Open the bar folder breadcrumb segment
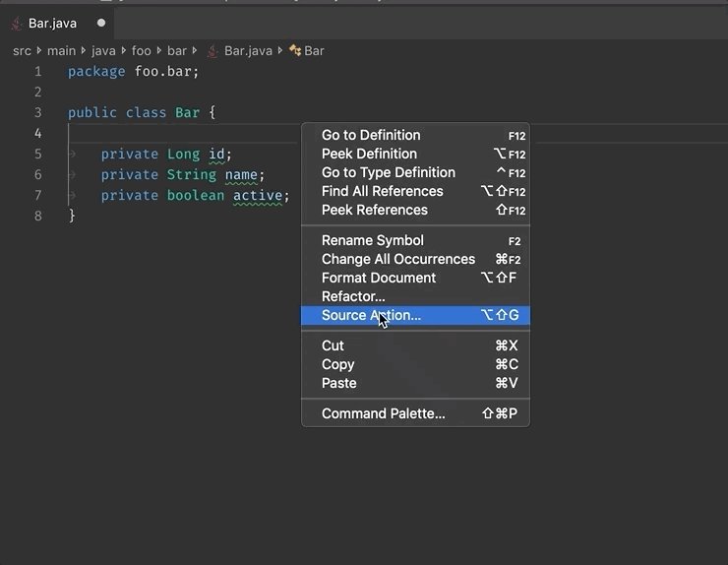Viewport: 728px width, 565px height. coord(176,50)
